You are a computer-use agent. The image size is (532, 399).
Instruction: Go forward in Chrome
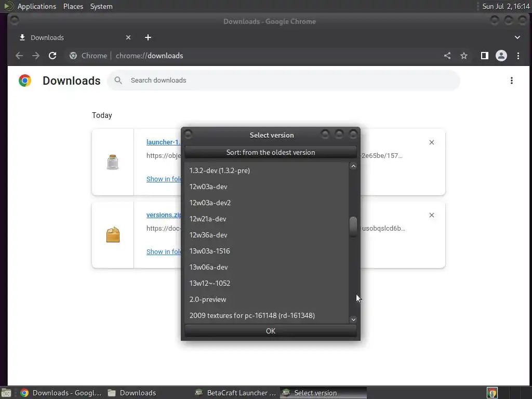36,56
